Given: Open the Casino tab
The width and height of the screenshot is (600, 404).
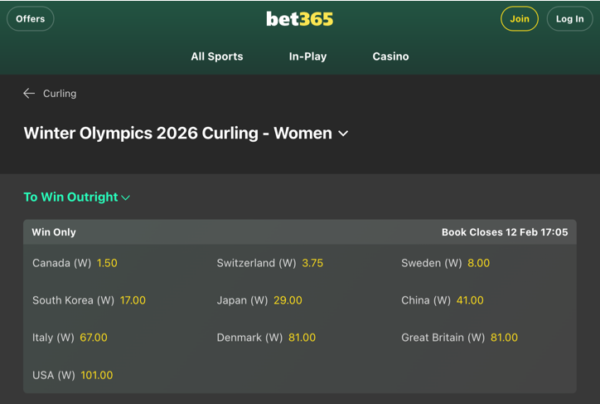Looking at the screenshot, I should pos(390,57).
